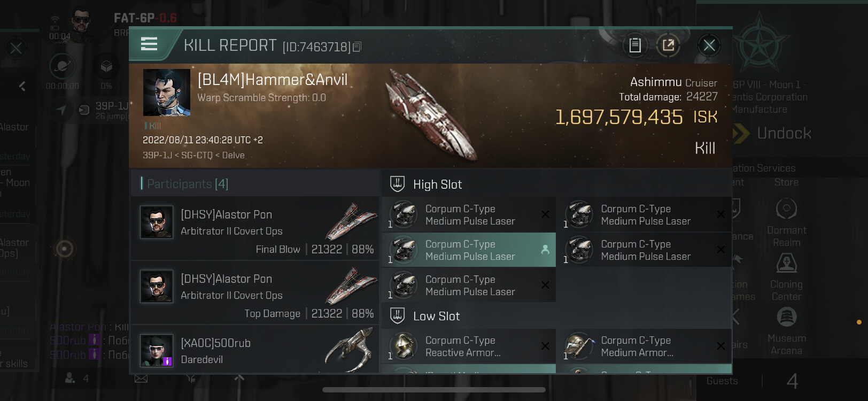
Task: Collapse left panel with back chevron
Action: (22, 86)
